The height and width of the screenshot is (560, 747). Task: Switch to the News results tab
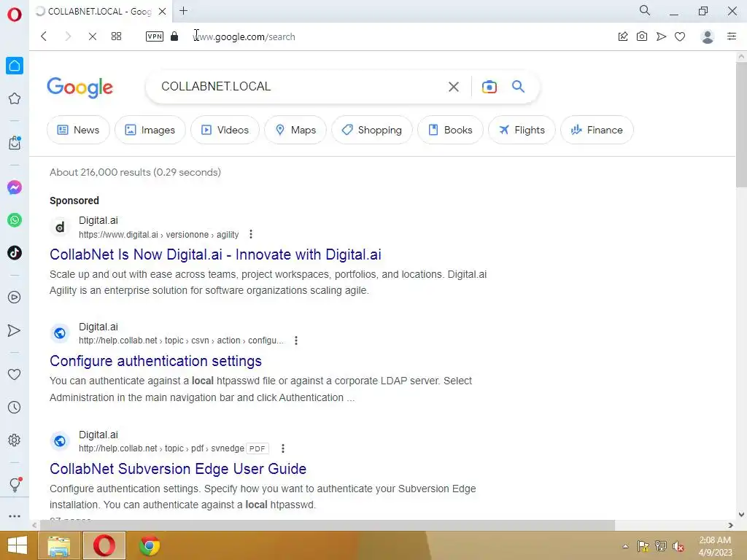[78, 130]
